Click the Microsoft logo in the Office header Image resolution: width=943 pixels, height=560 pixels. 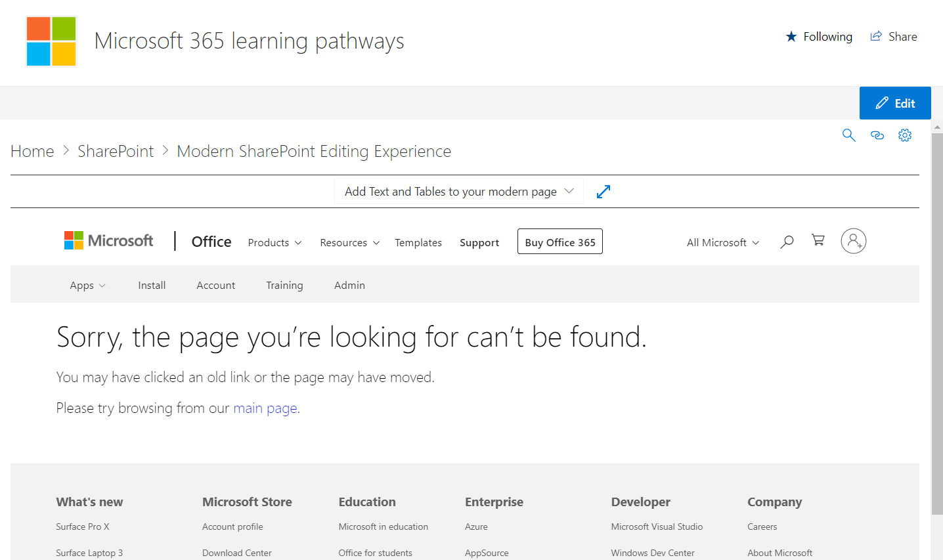pos(108,240)
